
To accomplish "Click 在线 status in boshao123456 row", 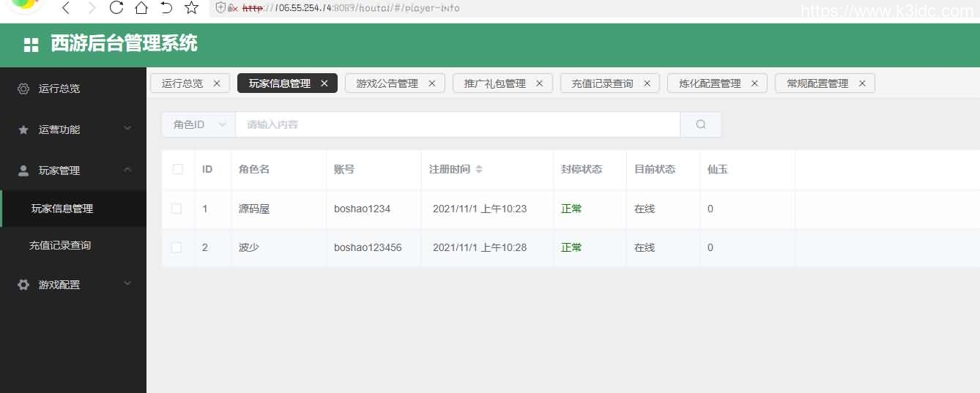I will (x=645, y=247).
